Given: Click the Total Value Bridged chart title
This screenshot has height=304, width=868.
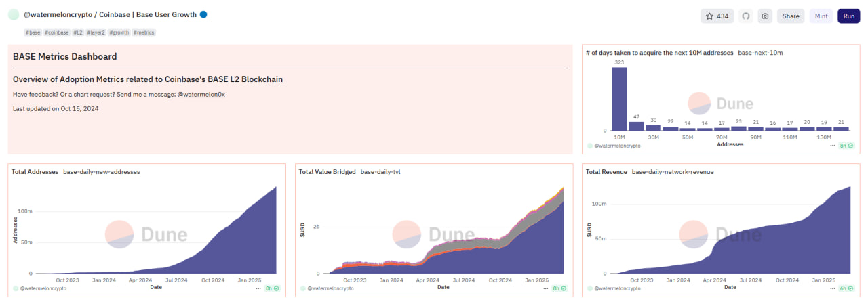Looking at the screenshot, I should click(328, 172).
